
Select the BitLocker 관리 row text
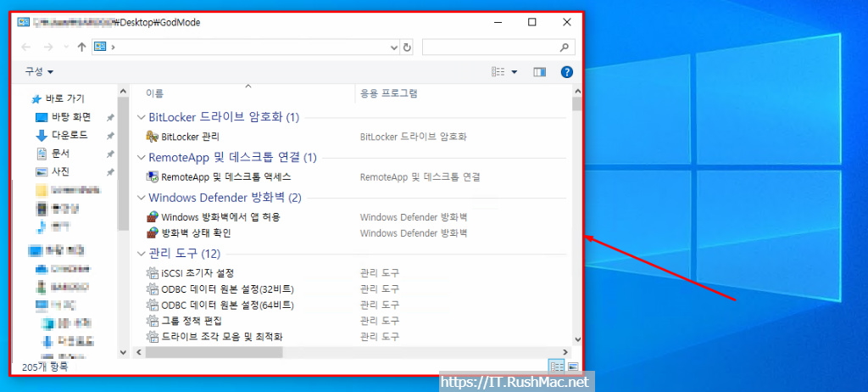pos(191,137)
